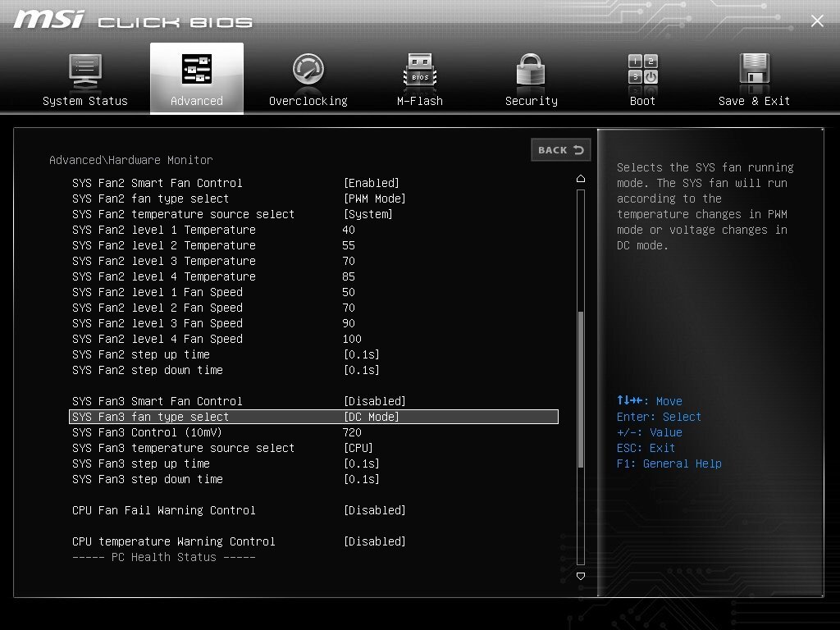840x630 pixels.
Task: Open the Boot keypad icon
Action: (643, 69)
